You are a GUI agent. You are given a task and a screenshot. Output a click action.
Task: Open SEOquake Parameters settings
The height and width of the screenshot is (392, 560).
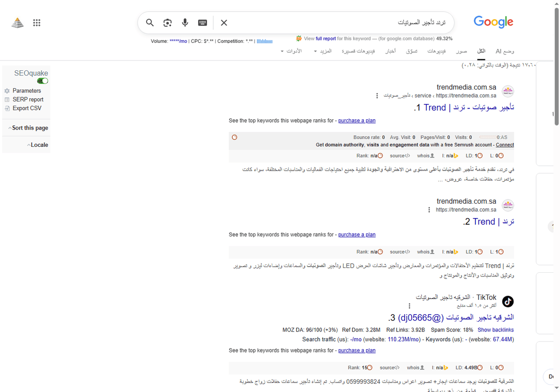click(27, 90)
